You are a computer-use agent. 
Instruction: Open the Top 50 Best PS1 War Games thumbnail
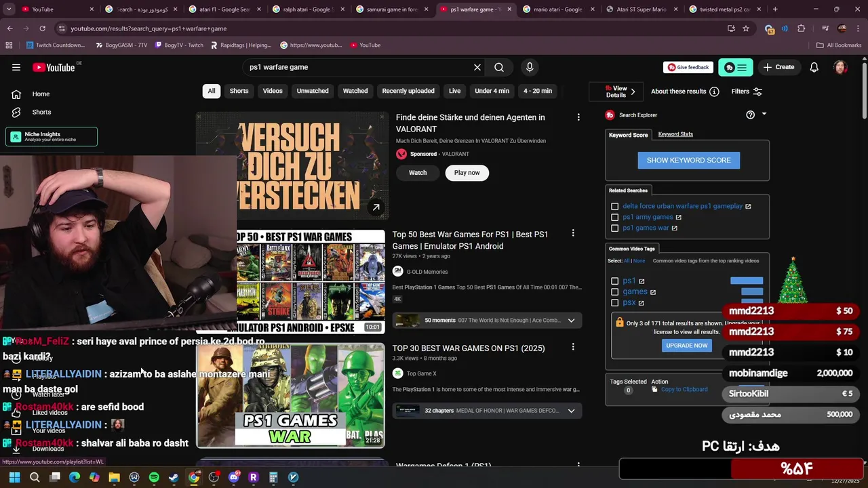click(x=311, y=281)
